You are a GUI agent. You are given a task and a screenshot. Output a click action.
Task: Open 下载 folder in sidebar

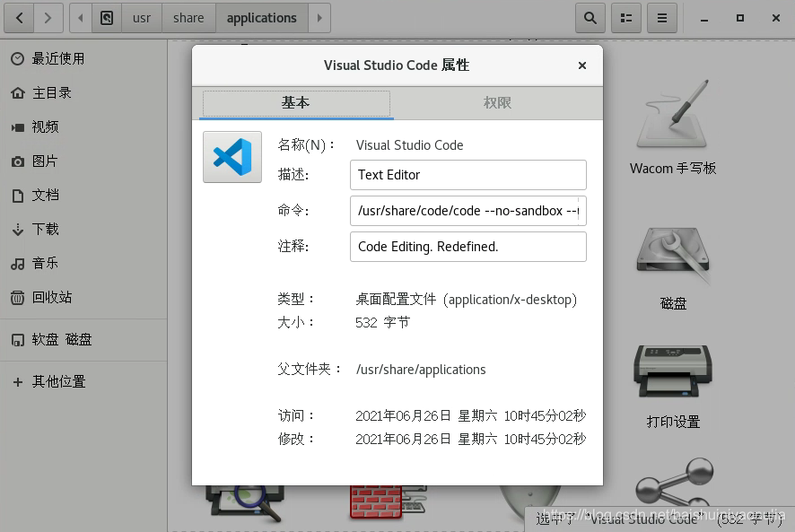pyautogui.click(x=83, y=230)
